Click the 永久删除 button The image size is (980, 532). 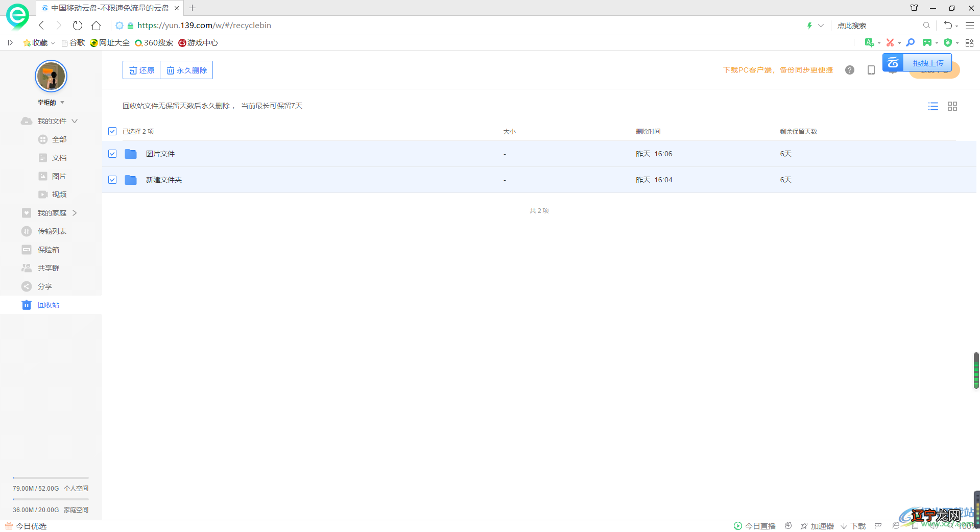click(x=186, y=70)
